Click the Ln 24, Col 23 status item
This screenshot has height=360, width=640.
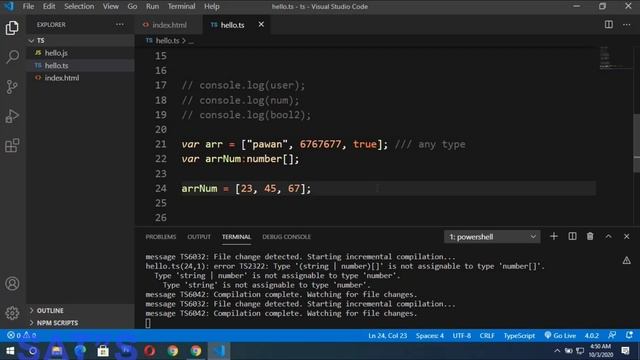tap(387, 336)
